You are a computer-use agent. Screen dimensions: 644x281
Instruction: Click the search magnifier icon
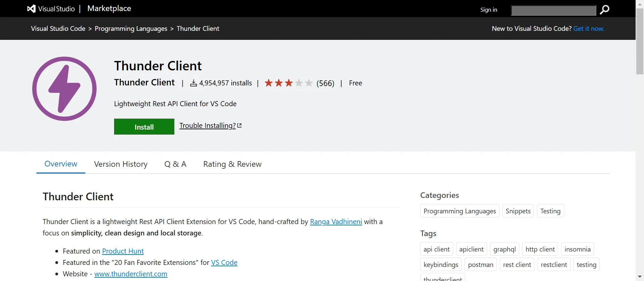tap(604, 10)
